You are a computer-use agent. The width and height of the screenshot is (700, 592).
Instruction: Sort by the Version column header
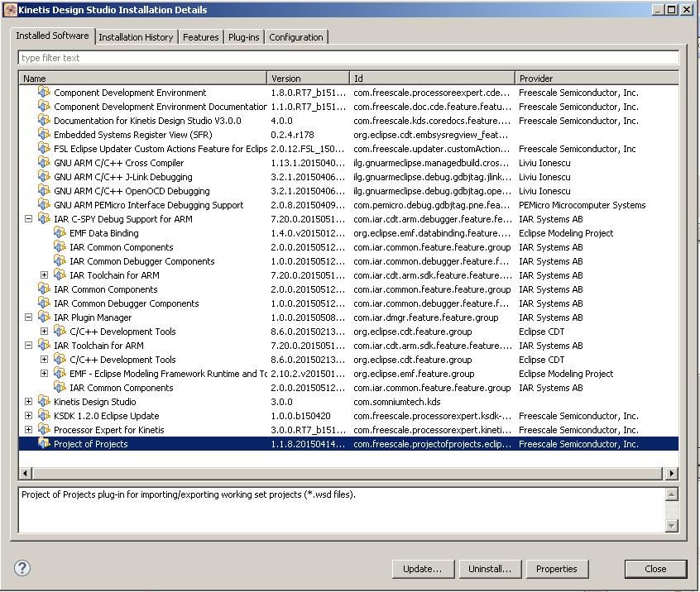click(x=308, y=78)
